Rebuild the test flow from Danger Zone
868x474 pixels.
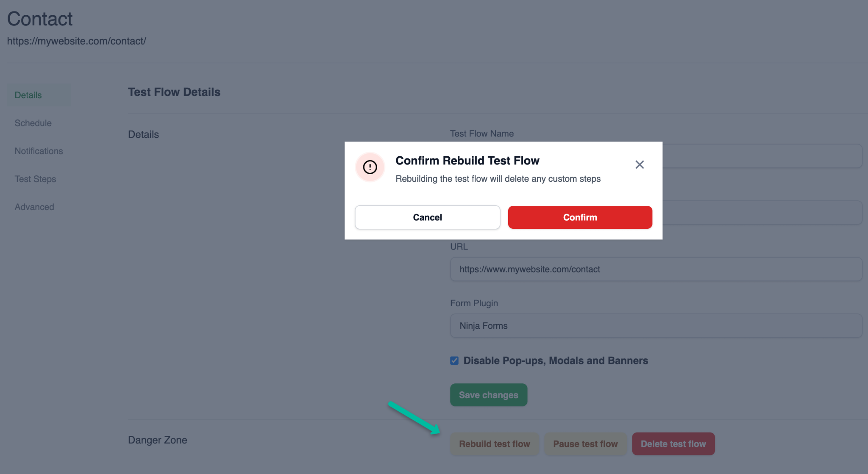click(x=494, y=444)
